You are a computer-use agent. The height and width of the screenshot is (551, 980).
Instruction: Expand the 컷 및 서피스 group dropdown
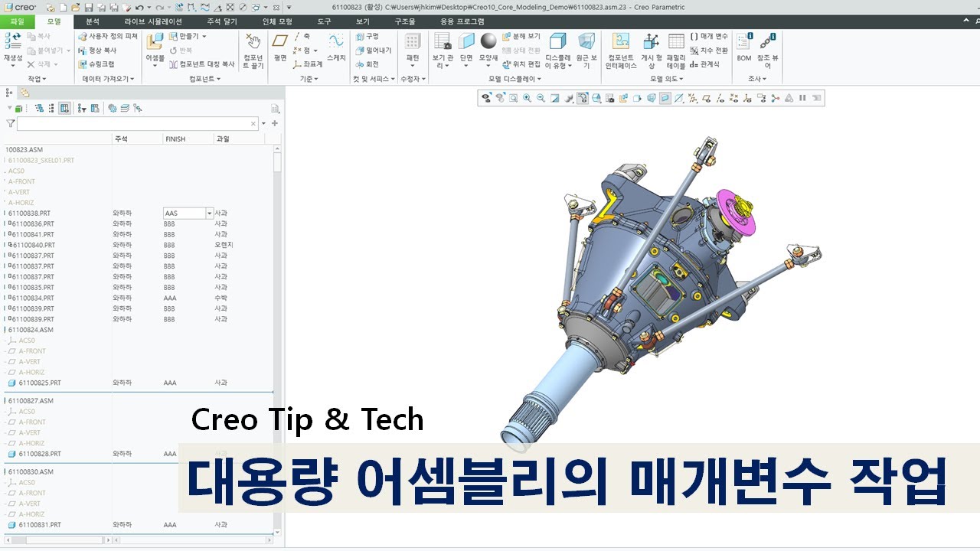tap(374, 79)
